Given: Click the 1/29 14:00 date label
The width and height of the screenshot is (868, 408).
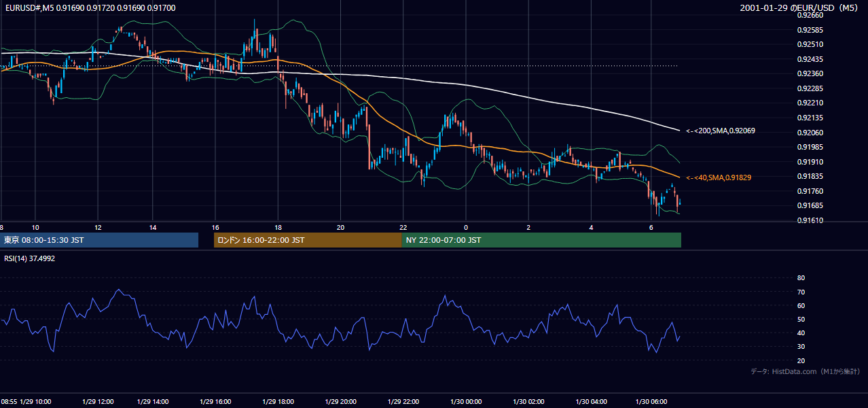Looking at the screenshot, I should tap(153, 401).
